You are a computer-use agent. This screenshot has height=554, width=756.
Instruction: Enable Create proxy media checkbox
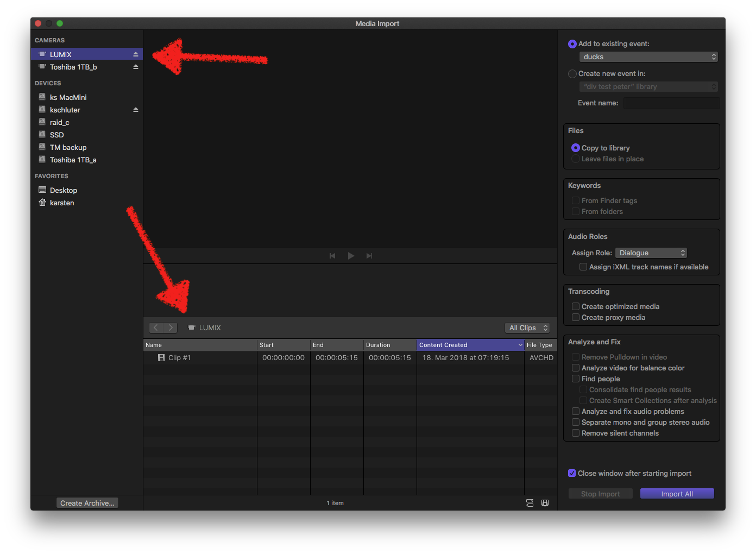tap(576, 317)
